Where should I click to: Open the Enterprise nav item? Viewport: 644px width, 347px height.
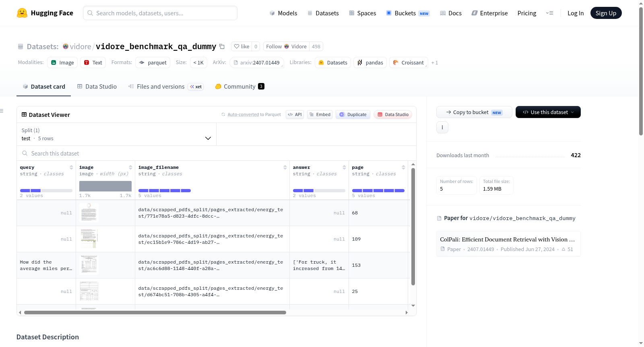[489, 13]
